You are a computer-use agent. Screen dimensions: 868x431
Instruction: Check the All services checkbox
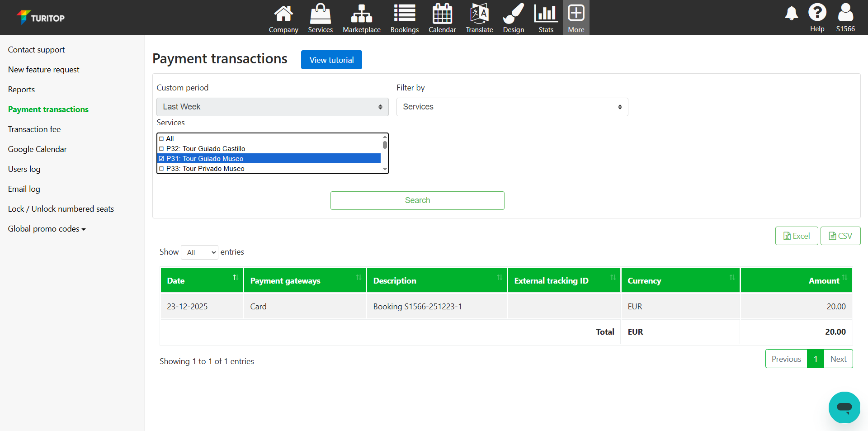pyautogui.click(x=161, y=139)
